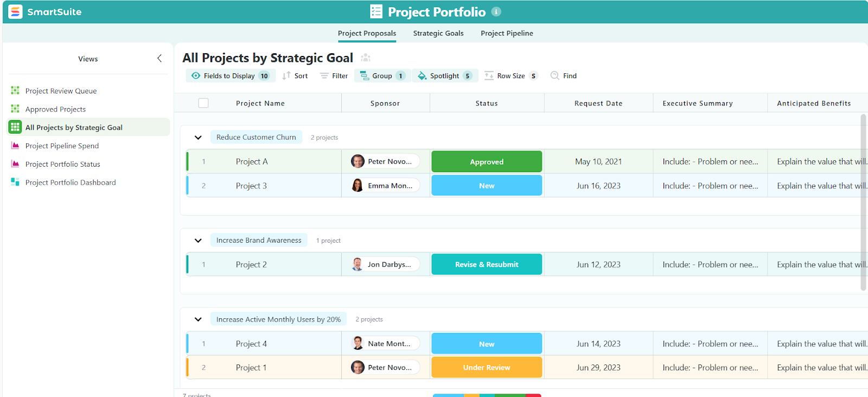Collapse the Increase Brand Awareness group
Screen dimensions: 868x397
click(198, 240)
